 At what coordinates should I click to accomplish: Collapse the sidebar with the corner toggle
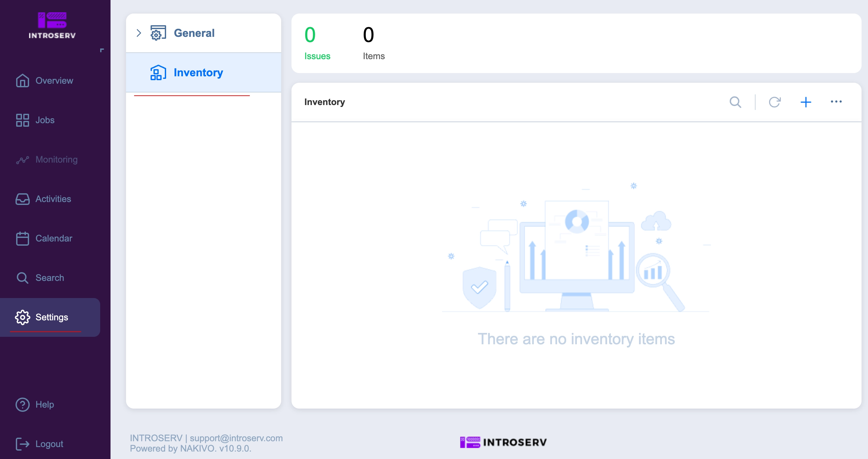[x=102, y=50]
